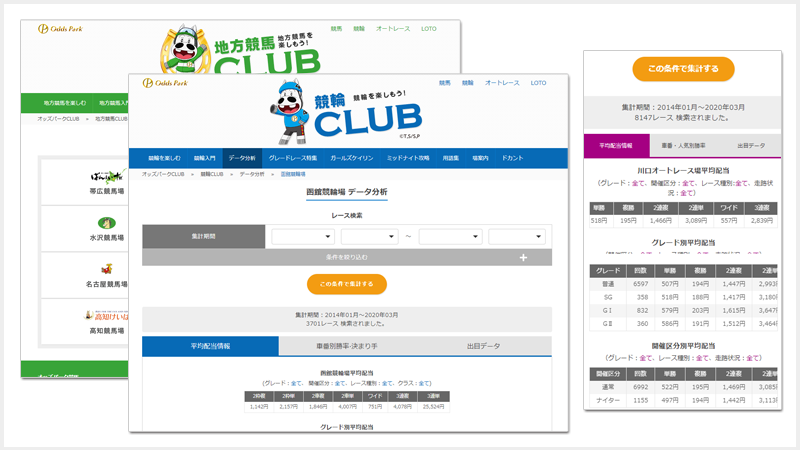800x450 pixels.
Task: Open the second 集計期間 start dropdown
Action: click(x=369, y=237)
